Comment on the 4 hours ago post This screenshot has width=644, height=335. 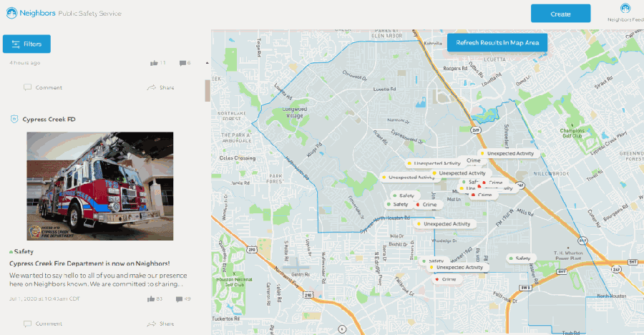click(43, 87)
